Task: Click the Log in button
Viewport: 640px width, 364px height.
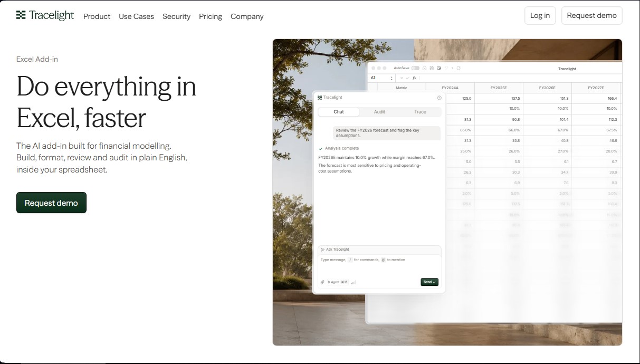Action: pyautogui.click(x=540, y=15)
